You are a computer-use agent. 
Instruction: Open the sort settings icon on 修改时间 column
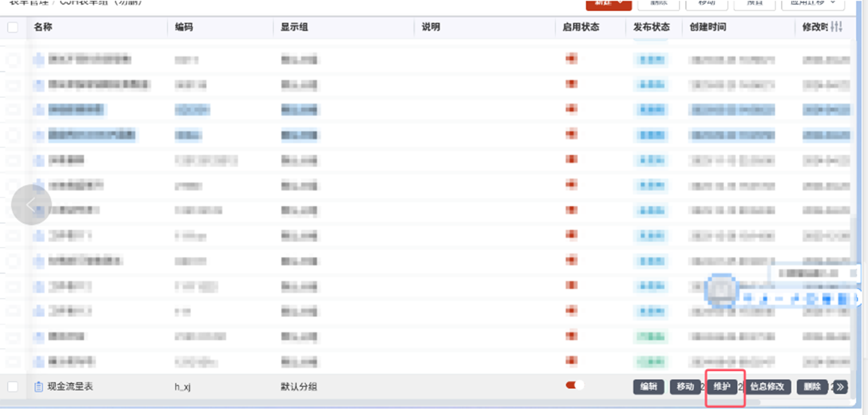pos(837,27)
